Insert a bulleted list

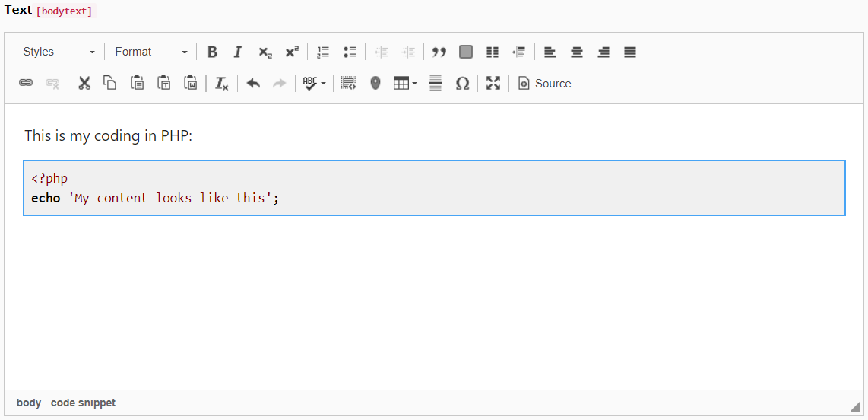tap(350, 52)
